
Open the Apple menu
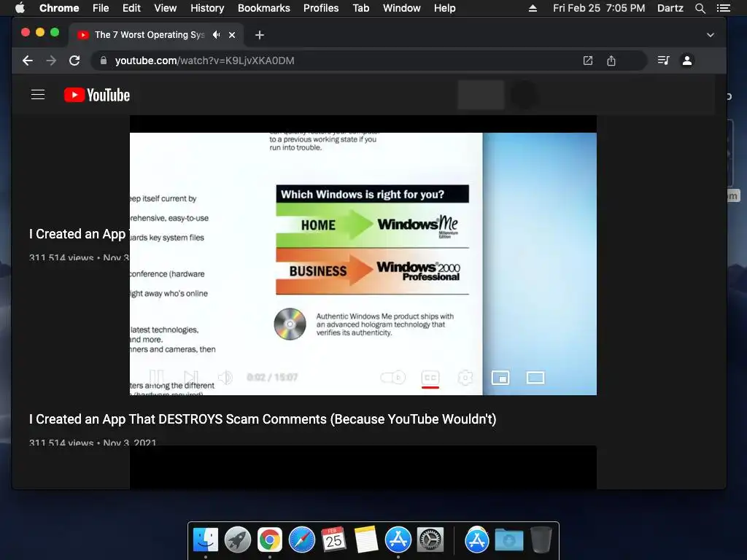coord(20,8)
